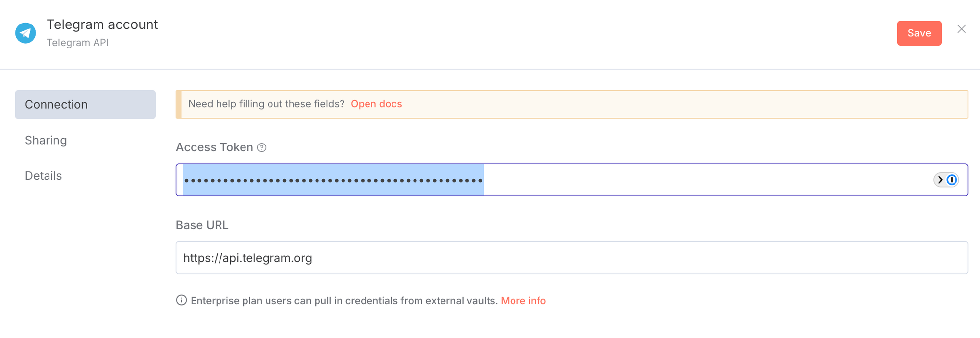
Task: Close the Telegram credential dialog
Action: click(961, 29)
